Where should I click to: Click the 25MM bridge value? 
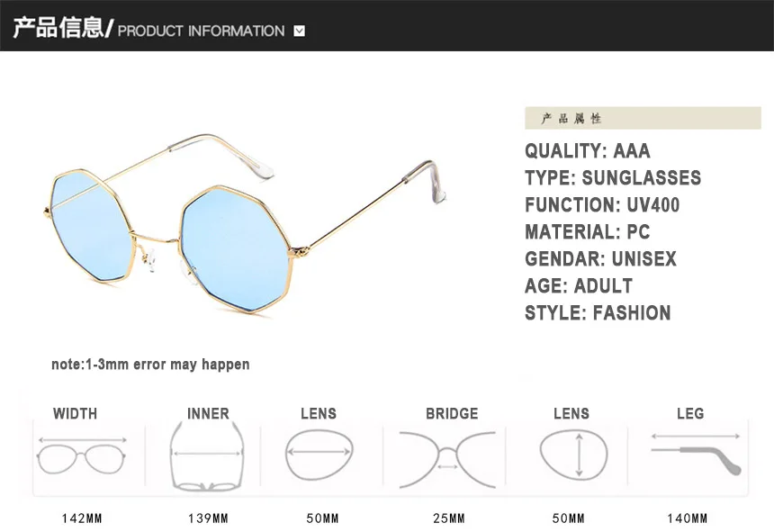click(x=448, y=518)
